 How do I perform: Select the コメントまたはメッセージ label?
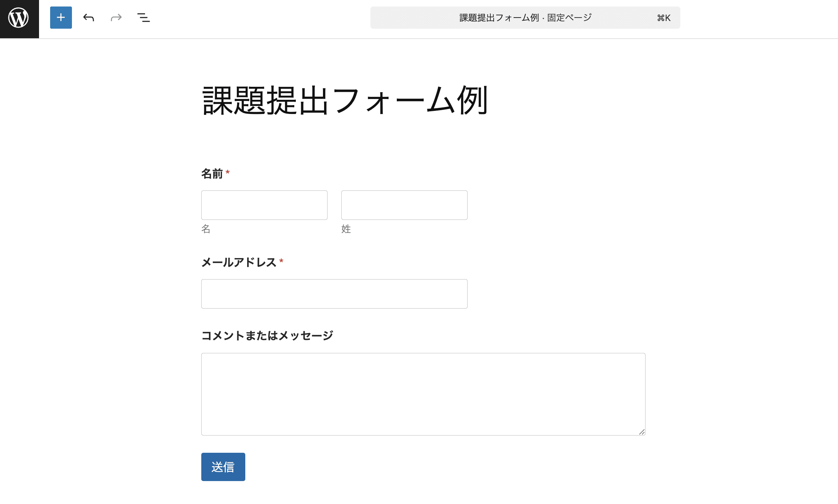click(267, 335)
